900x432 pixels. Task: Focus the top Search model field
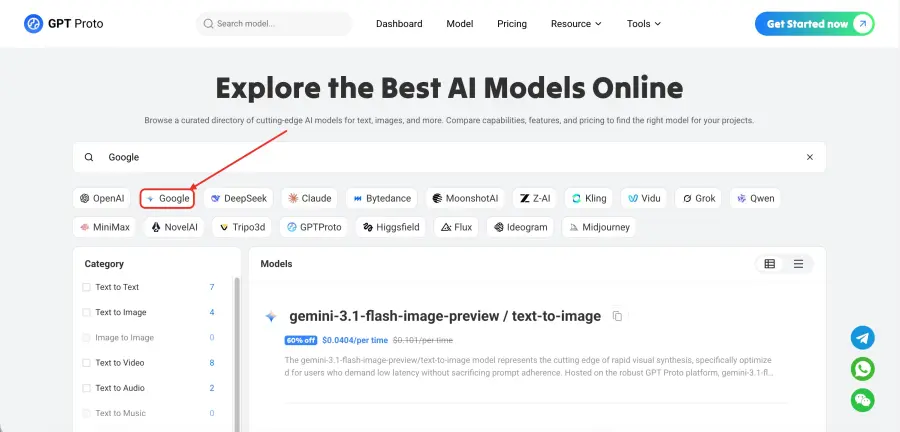[x=274, y=24]
